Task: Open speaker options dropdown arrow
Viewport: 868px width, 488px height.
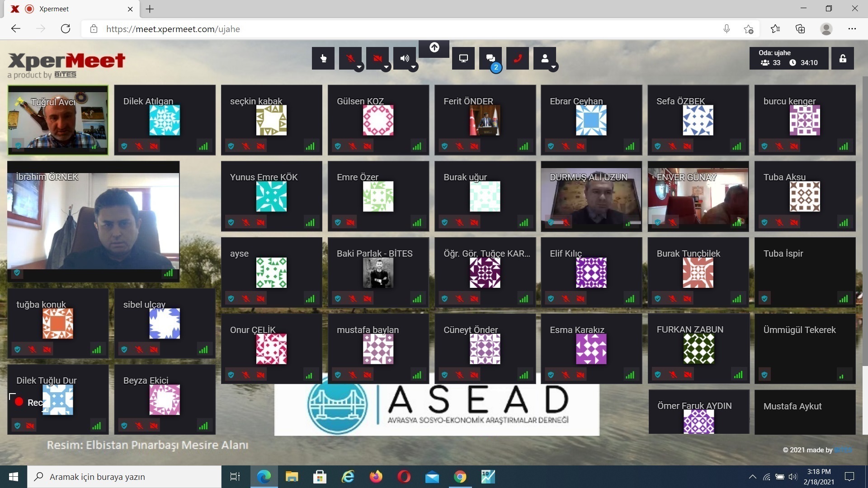Action: (x=413, y=67)
